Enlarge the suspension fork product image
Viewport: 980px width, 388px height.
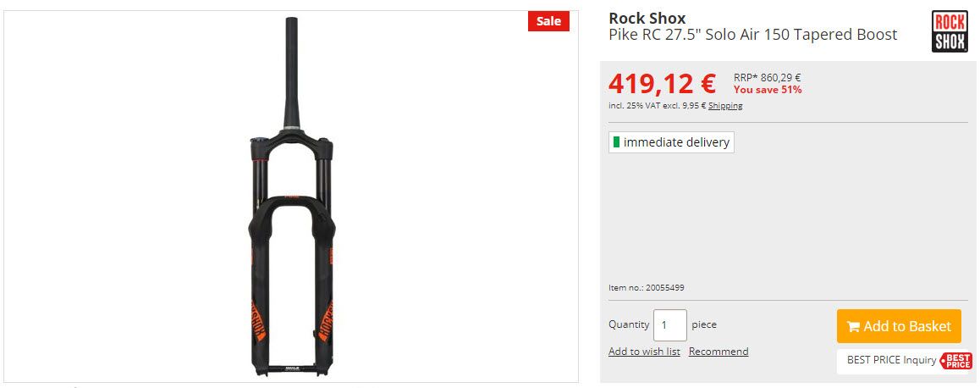click(291, 197)
